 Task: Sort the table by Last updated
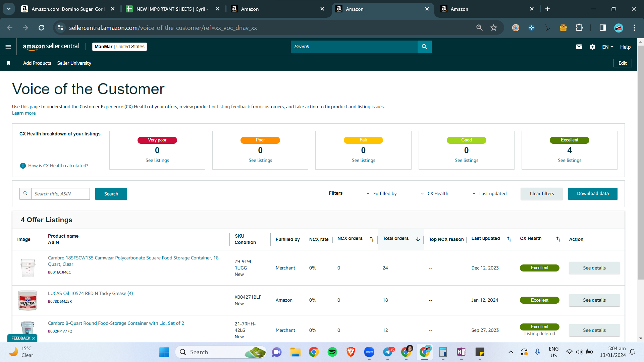coord(509,239)
